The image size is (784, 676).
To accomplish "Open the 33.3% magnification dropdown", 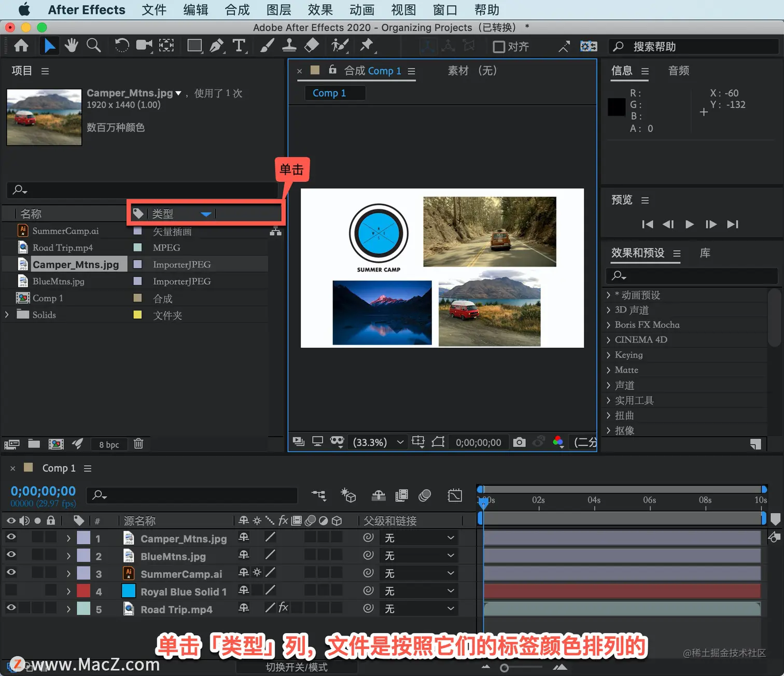I will pyautogui.click(x=378, y=442).
